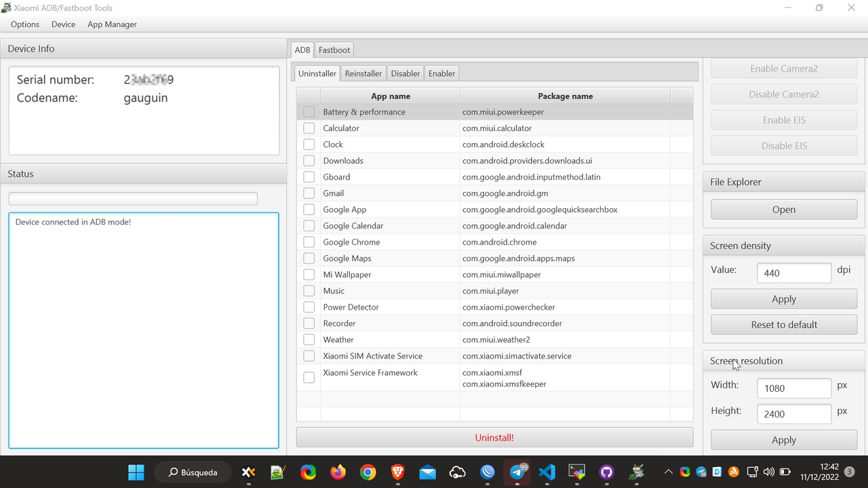Open the volume tray icon
The height and width of the screenshot is (488, 868).
[x=768, y=472]
